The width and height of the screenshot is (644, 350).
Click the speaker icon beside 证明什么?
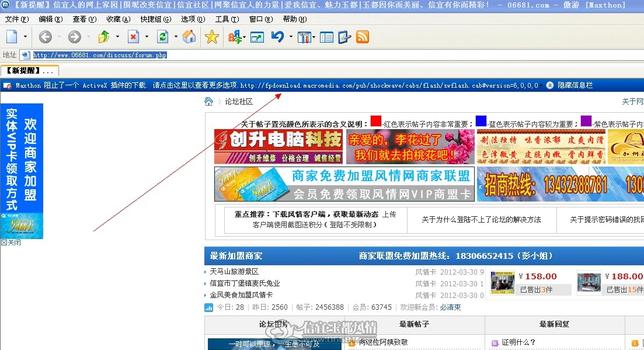[x=495, y=342]
